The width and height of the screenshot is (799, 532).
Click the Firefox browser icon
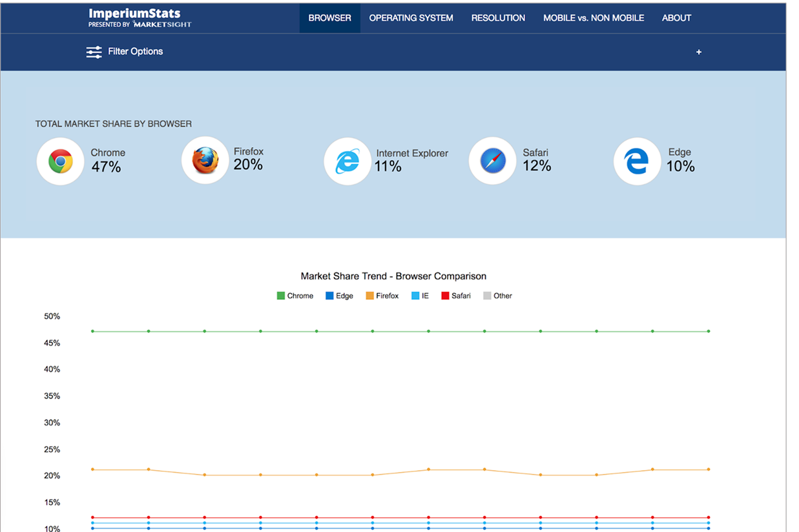click(x=205, y=160)
